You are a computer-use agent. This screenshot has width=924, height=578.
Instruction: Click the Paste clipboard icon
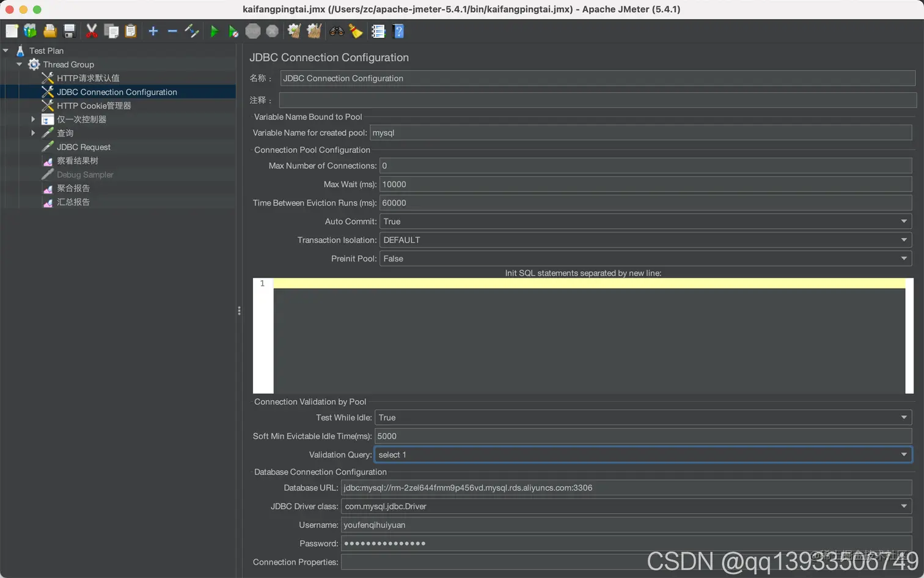point(131,31)
